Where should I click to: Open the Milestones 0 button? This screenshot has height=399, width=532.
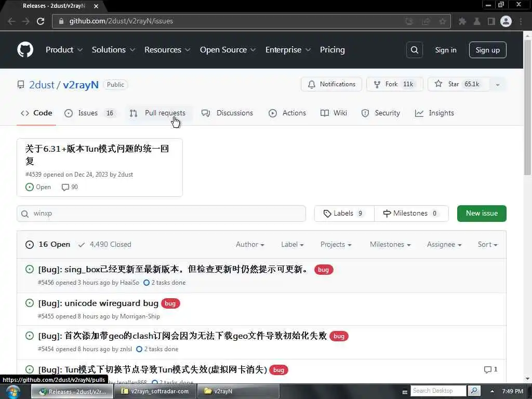coord(411,214)
